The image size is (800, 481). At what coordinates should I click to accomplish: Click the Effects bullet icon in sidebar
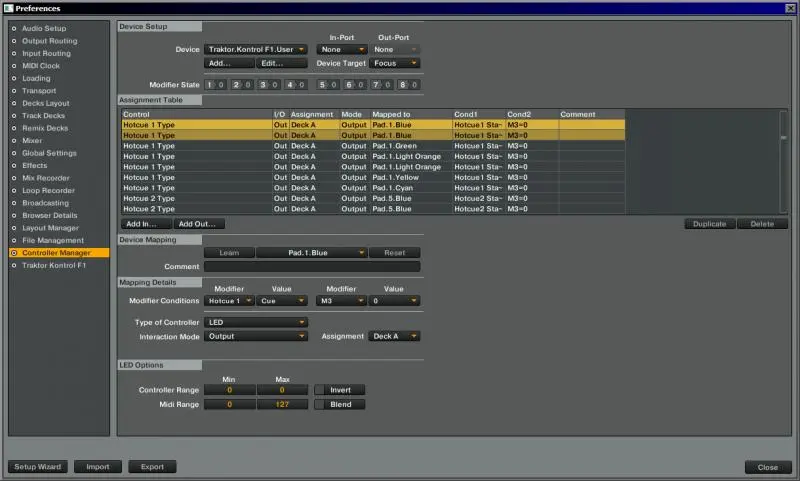pyautogui.click(x=14, y=165)
